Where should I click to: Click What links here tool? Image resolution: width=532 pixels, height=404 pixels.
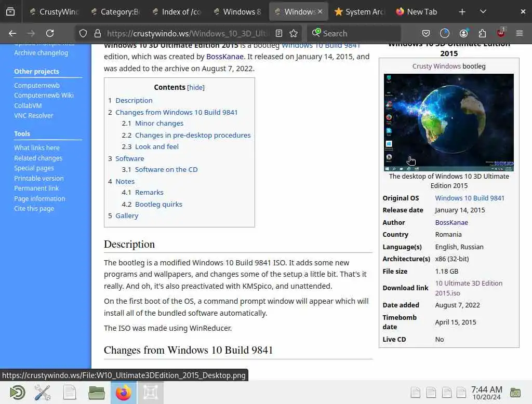tap(37, 148)
